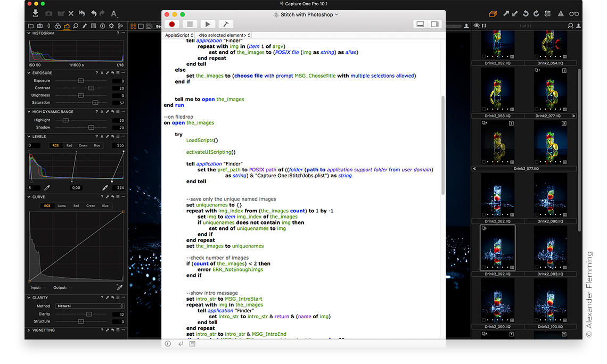This screenshot has height=364, width=607.
Task: Click the Saturation slider handle
Action: click(x=95, y=103)
